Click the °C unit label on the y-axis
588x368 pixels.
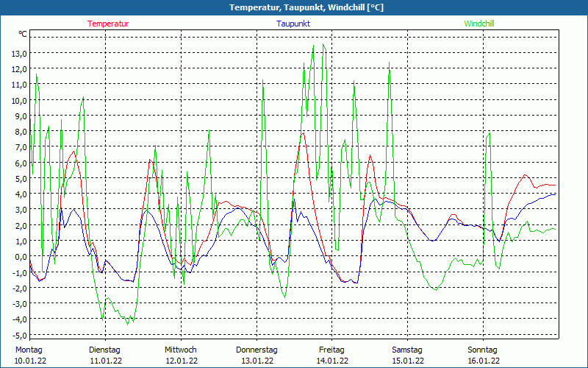pyautogui.click(x=23, y=34)
